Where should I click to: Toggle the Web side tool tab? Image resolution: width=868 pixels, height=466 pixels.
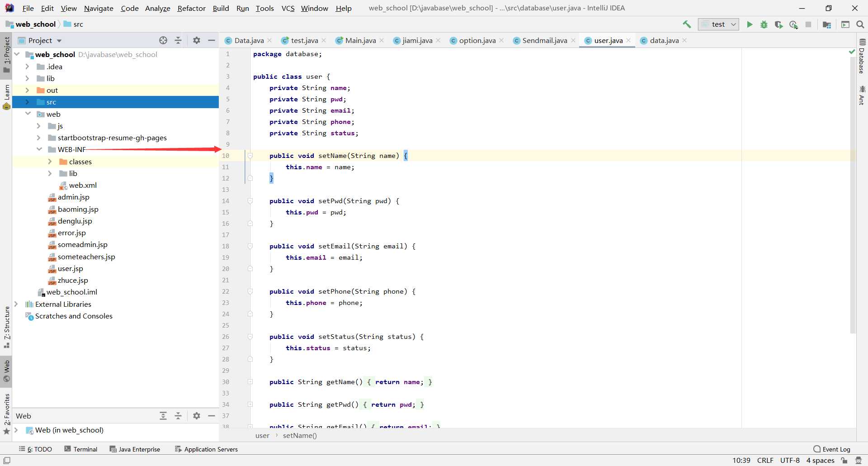point(6,372)
